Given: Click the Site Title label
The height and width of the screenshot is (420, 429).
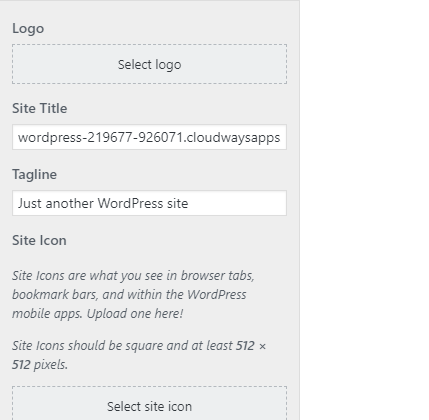Looking at the screenshot, I should 40,108.
